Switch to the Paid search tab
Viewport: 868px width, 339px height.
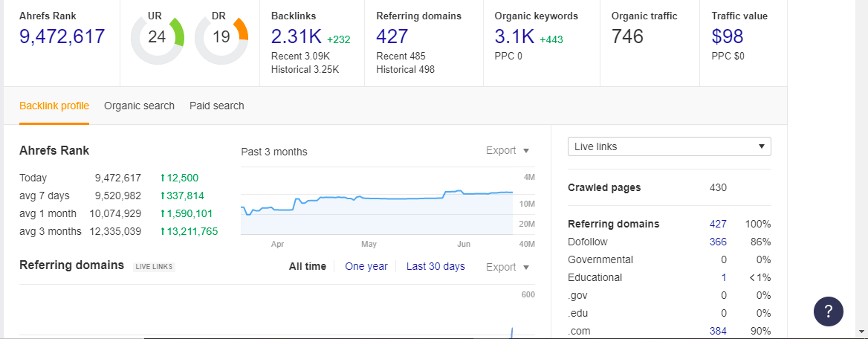coord(216,106)
